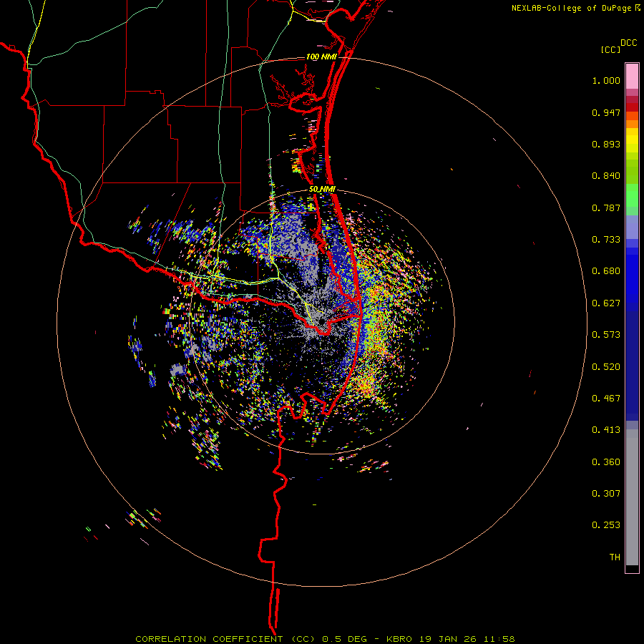Select the 0.307 legend value
Screen dimensions: 644x644
606,494
